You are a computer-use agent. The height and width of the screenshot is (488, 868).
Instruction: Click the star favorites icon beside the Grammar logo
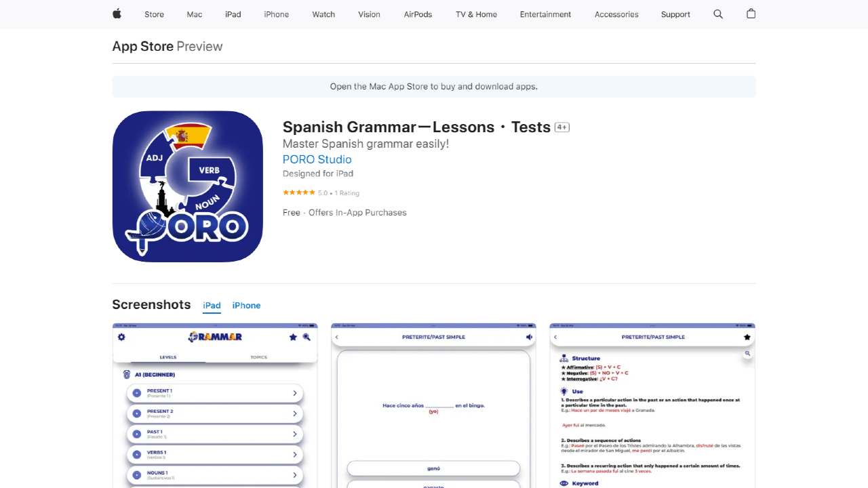[x=293, y=337]
